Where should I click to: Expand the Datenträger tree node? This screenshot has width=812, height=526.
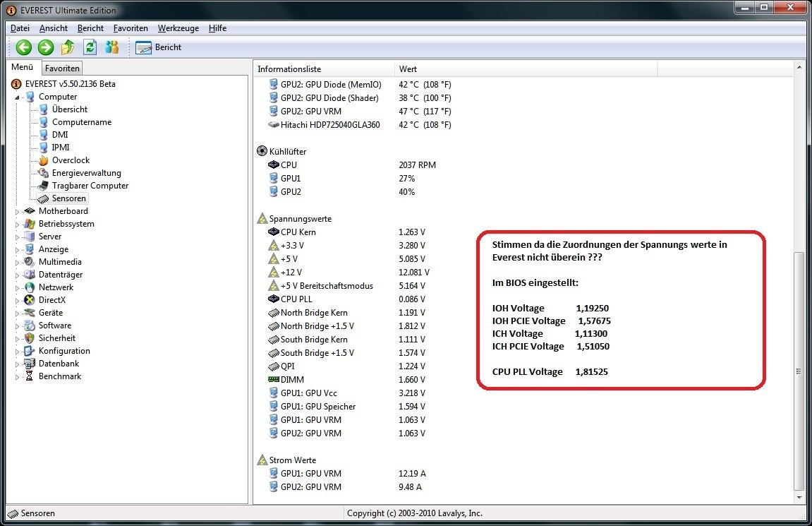click(x=17, y=275)
